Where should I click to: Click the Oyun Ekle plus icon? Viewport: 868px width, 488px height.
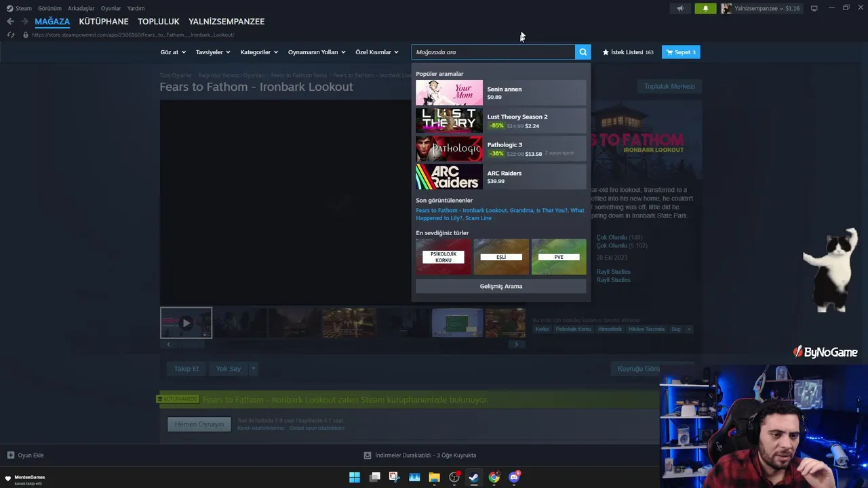click(10, 455)
